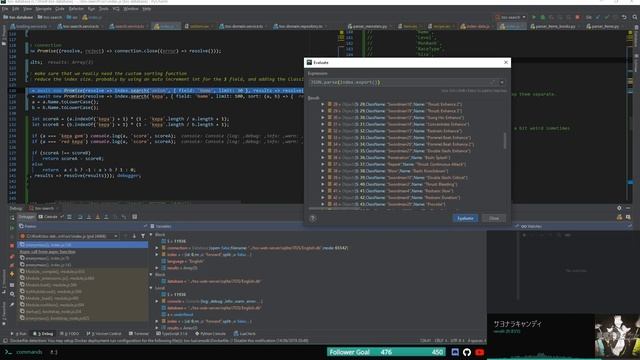Click the Watches panel header
Screen dimensions: 640x360
pos(531,226)
